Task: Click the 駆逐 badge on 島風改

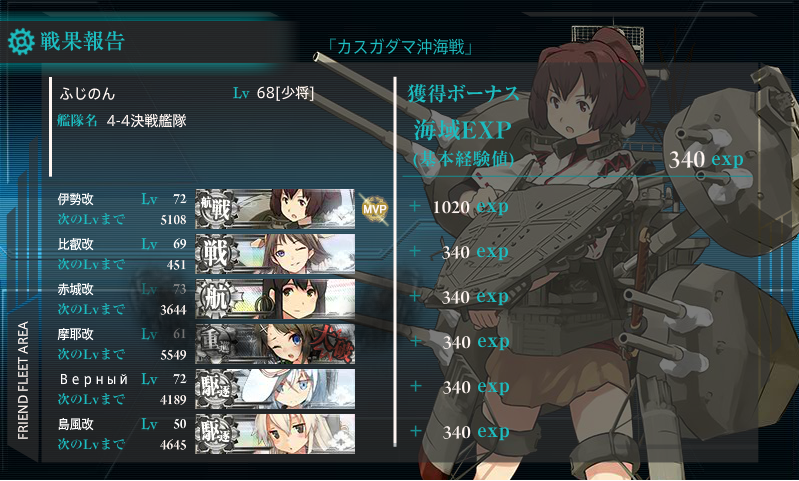Action: [217, 434]
